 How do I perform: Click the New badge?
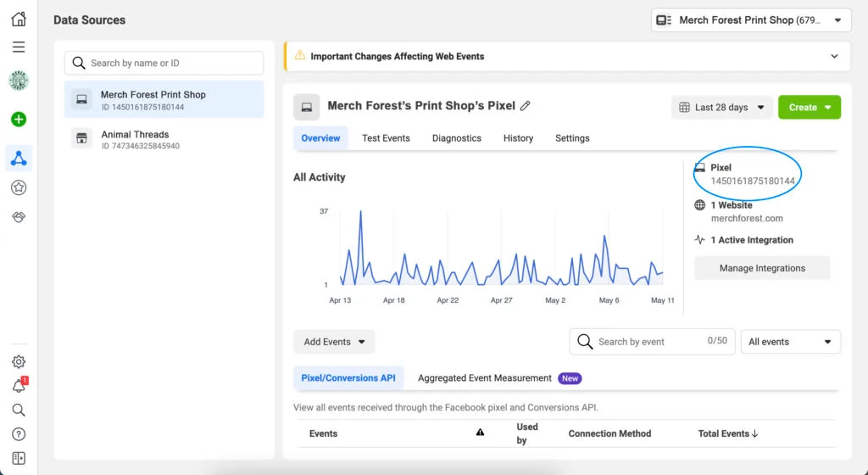pos(570,378)
